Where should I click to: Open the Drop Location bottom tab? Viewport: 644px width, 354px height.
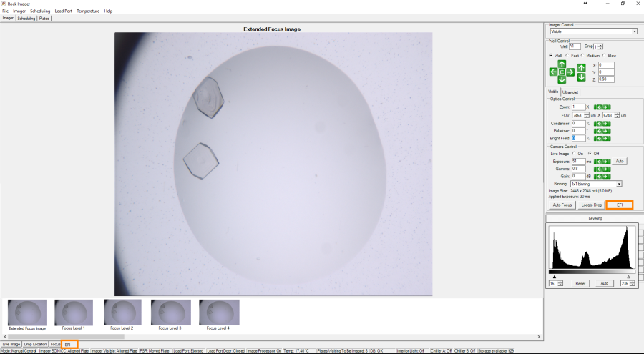[35, 344]
